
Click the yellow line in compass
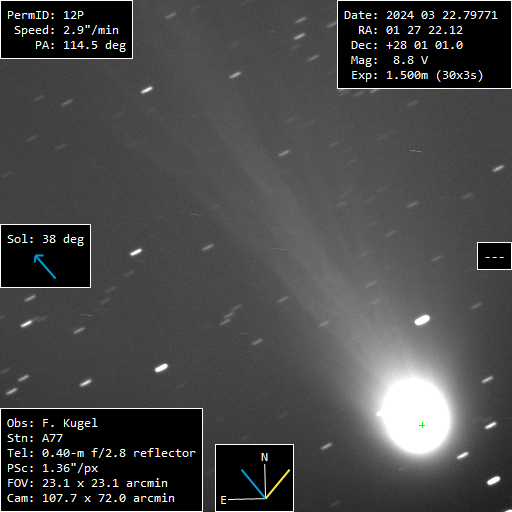277,484
